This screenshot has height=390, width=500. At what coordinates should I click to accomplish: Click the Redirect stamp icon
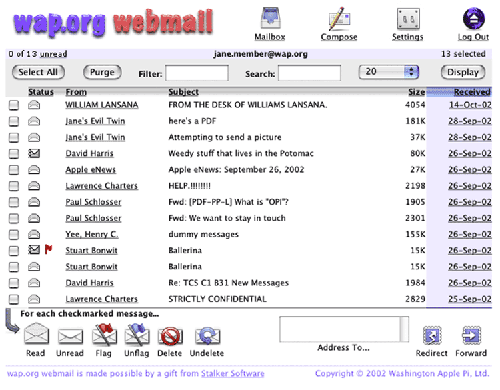click(x=432, y=335)
